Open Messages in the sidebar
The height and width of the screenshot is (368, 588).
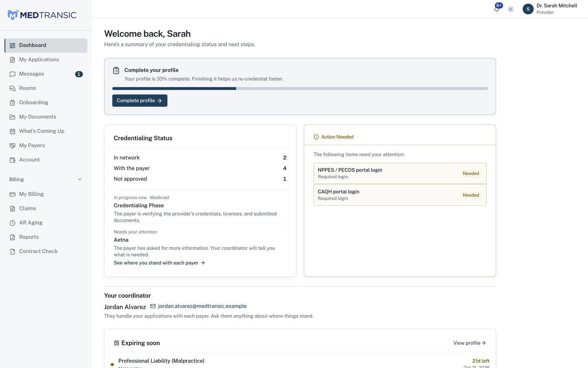pyautogui.click(x=46, y=74)
